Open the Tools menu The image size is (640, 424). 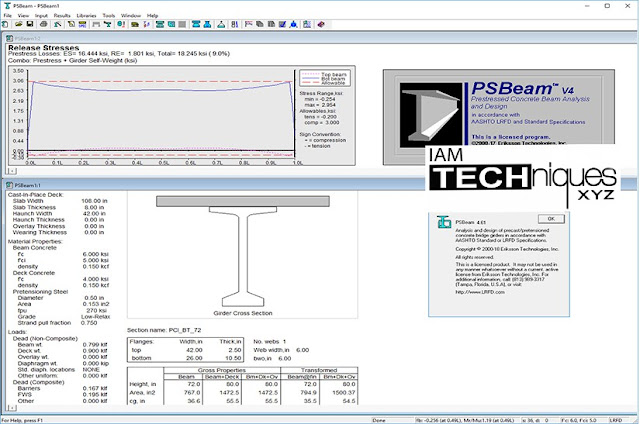click(x=109, y=16)
